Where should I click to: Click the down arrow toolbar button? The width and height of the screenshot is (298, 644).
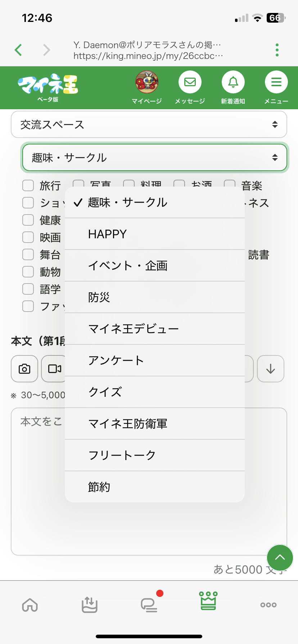pyautogui.click(x=271, y=369)
